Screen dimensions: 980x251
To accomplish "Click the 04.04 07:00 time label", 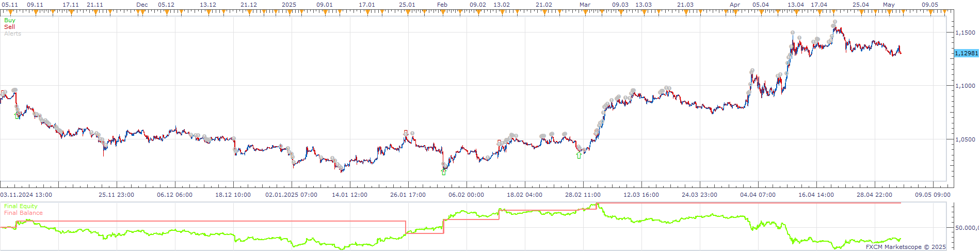I will [x=758, y=195].
